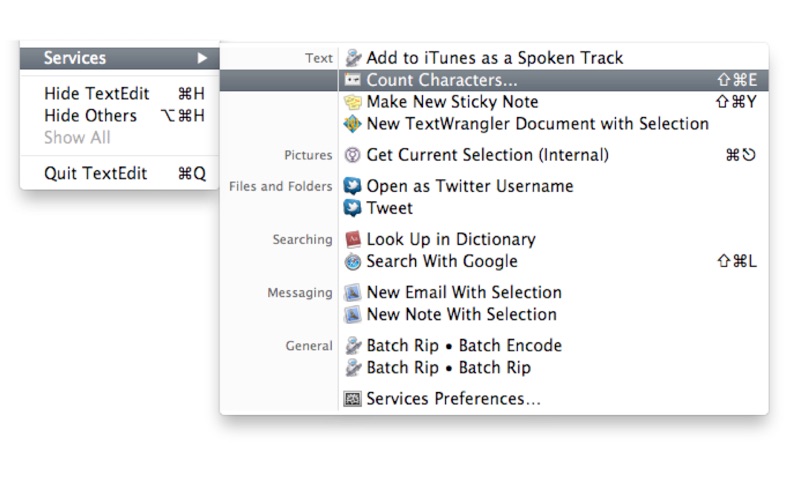This screenshot has width=800, height=500.
Task: Open the Services submenu item
Action: (119, 58)
